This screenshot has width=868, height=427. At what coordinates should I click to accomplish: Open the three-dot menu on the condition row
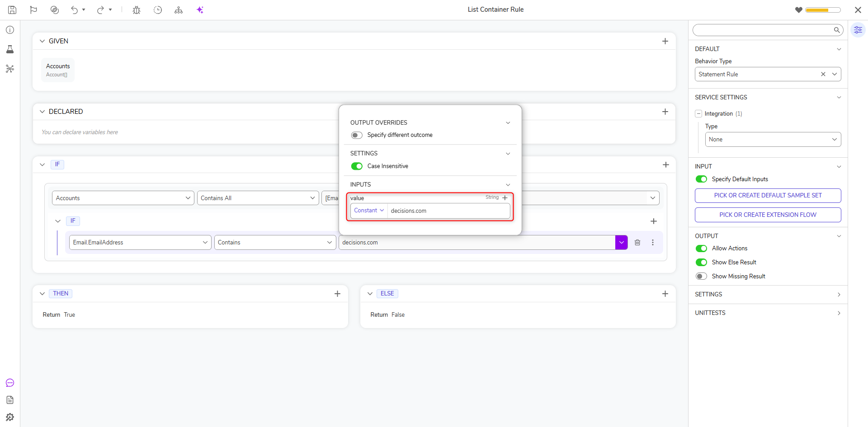[x=653, y=243]
